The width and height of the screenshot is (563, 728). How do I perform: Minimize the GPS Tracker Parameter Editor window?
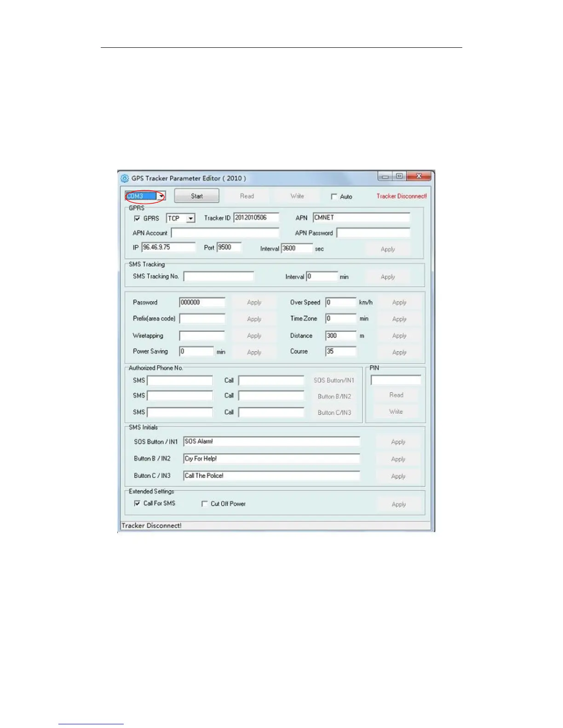385,176
